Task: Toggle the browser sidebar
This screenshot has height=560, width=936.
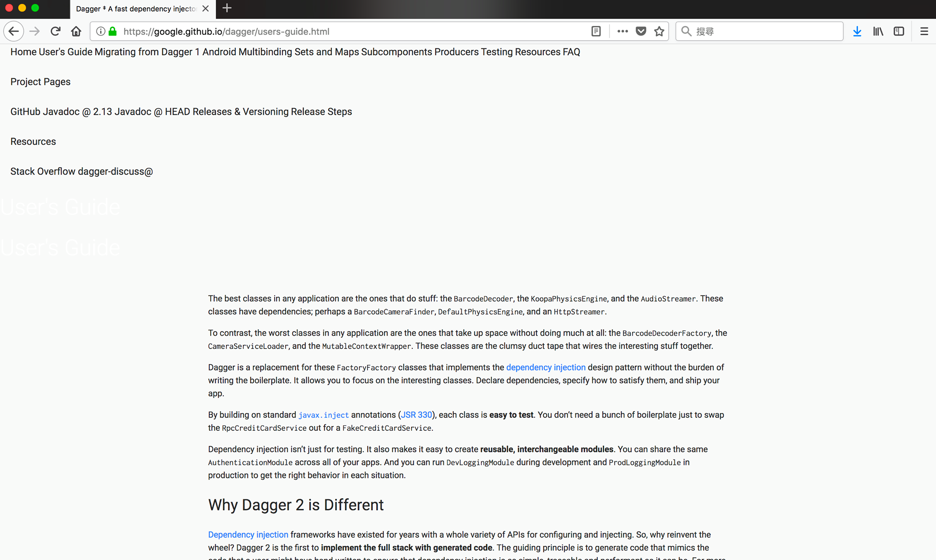Action: [x=899, y=31]
